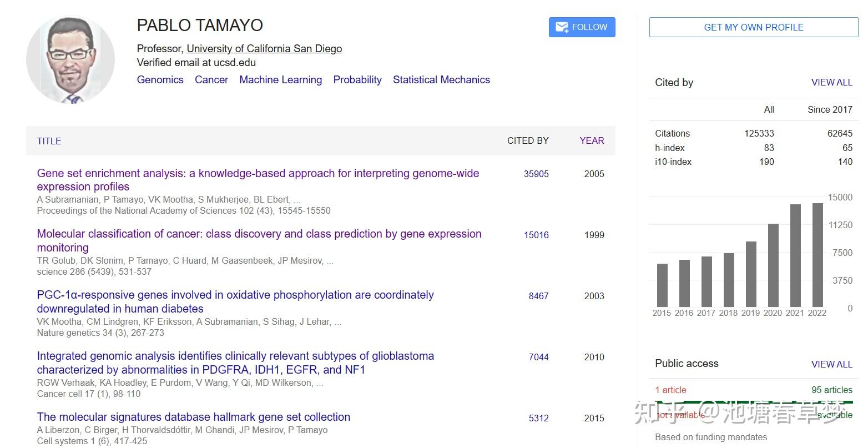This screenshot has height=448, width=868.
Task: Open PGC-1α-responsive genes paper
Action: [235, 295]
